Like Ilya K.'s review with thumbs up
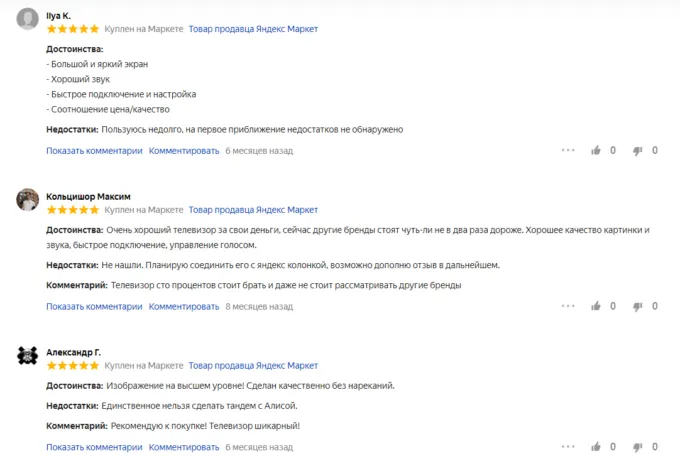This screenshot has height=466, width=680. [597, 151]
